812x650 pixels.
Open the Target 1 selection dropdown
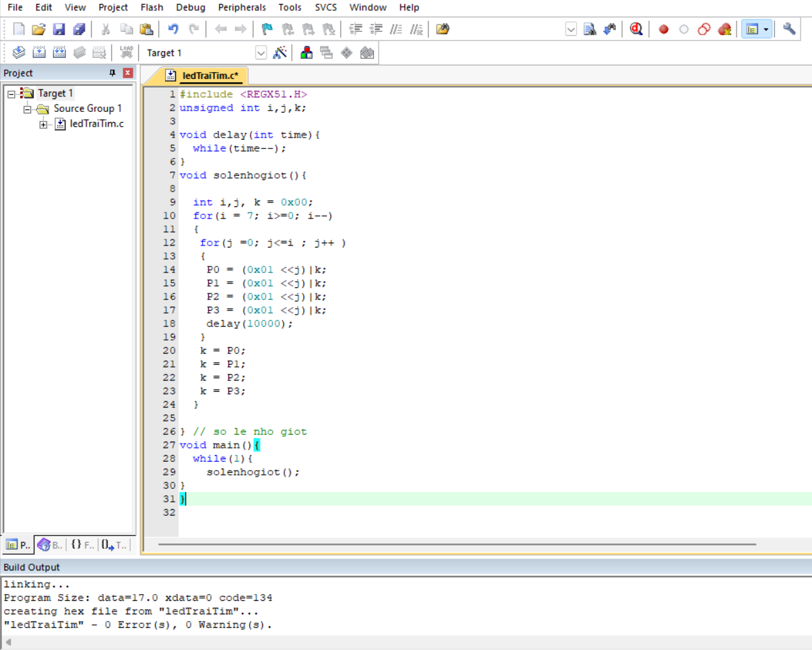tap(261, 53)
